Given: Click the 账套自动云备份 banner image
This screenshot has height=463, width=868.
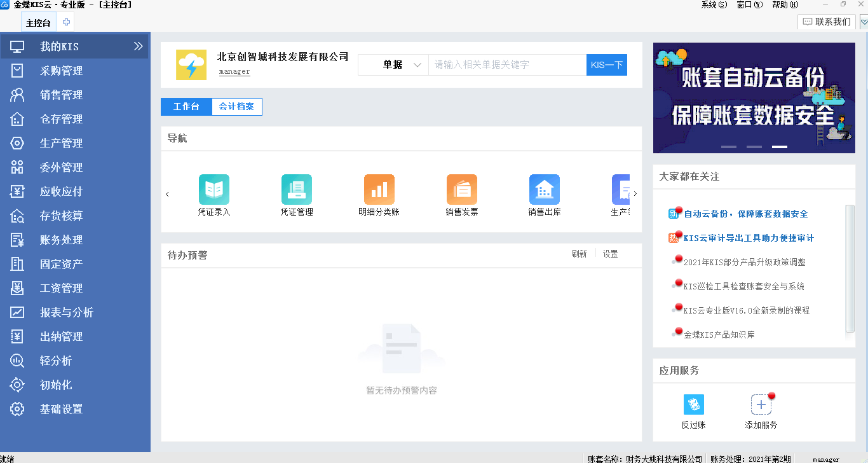Looking at the screenshot, I should tap(754, 98).
